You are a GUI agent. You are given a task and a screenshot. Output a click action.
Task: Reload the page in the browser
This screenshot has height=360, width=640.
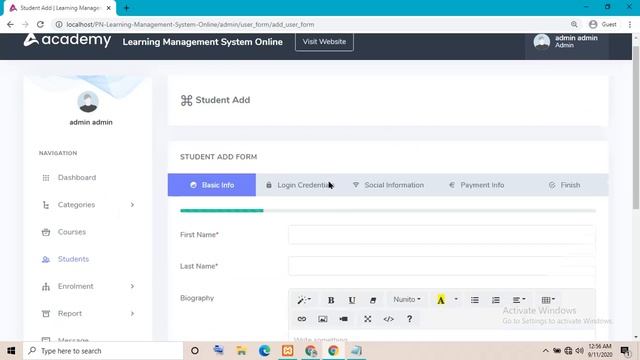(40, 24)
